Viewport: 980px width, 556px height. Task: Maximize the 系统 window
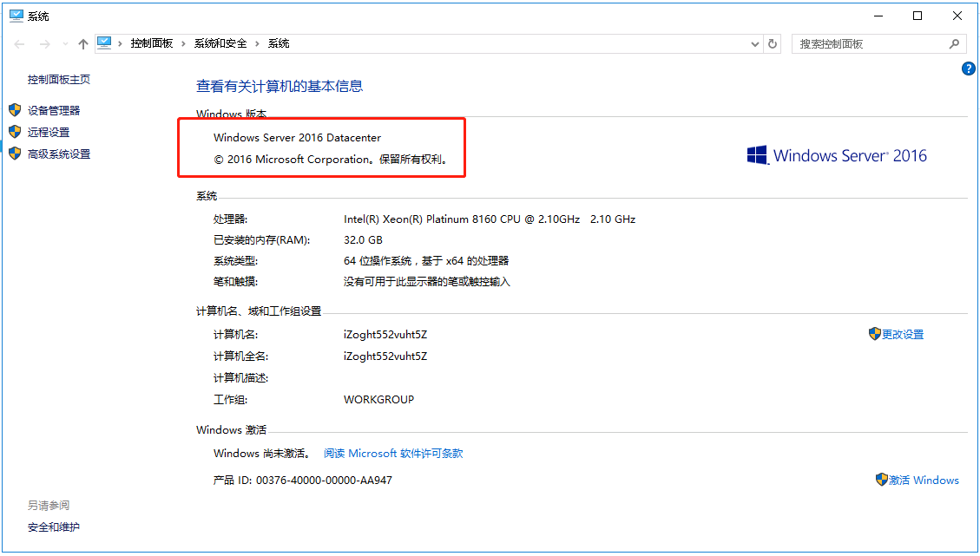[x=918, y=16]
